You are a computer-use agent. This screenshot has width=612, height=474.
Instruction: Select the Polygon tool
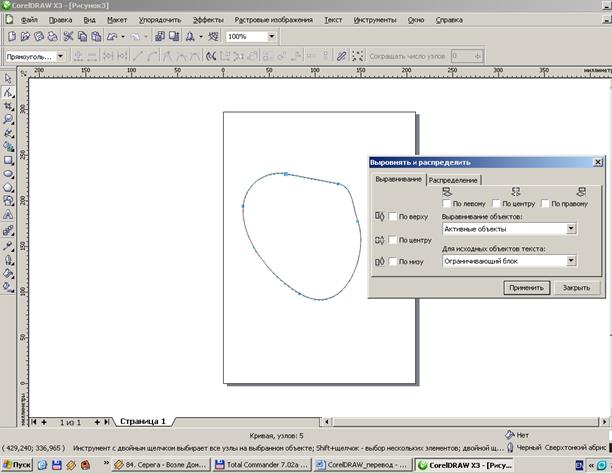tap(8, 187)
